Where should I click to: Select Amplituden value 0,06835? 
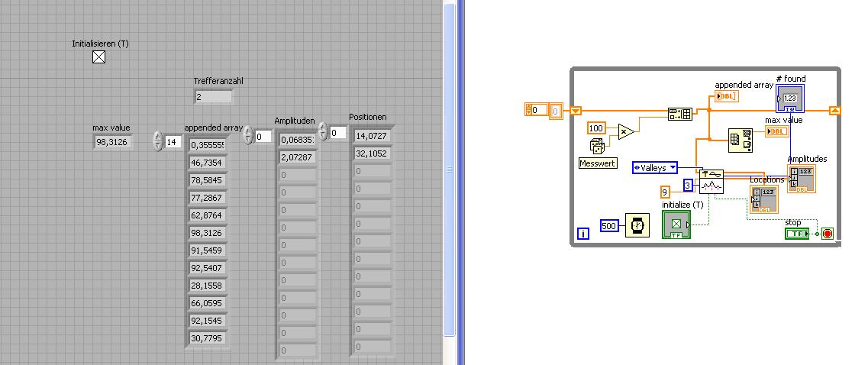point(297,140)
